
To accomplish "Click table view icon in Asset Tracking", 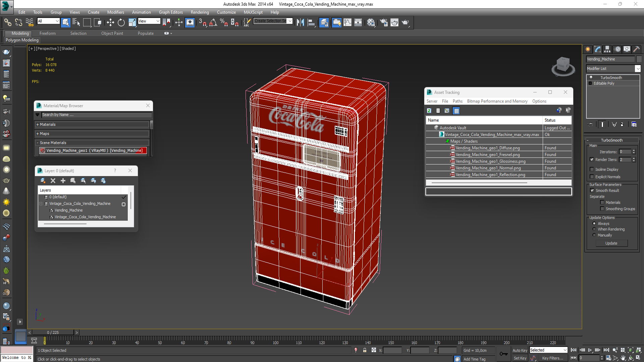I will click(456, 111).
